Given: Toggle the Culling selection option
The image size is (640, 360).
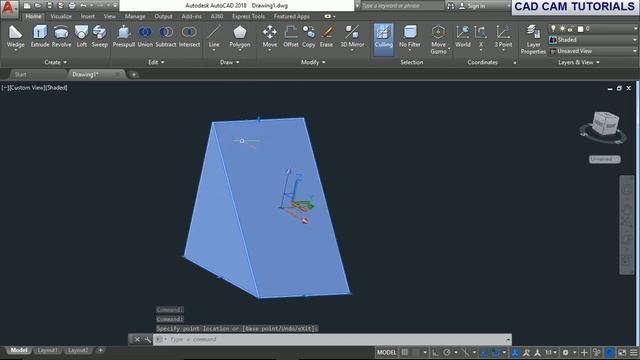Looking at the screenshot, I should coord(383,39).
